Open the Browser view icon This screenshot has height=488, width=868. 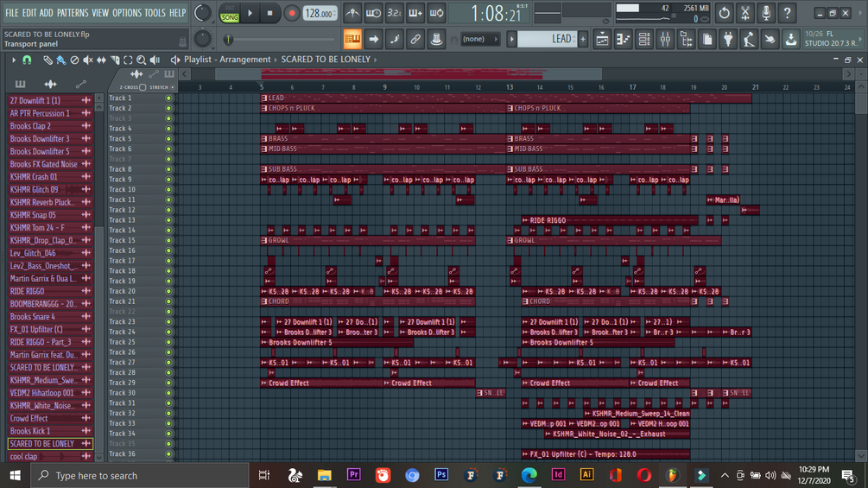point(687,39)
